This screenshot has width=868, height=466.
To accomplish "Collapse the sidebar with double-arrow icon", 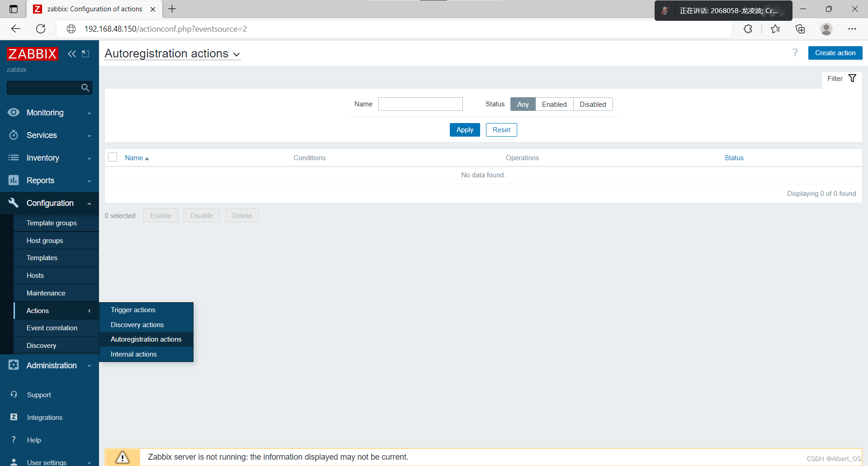I will click(x=71, y=54).
